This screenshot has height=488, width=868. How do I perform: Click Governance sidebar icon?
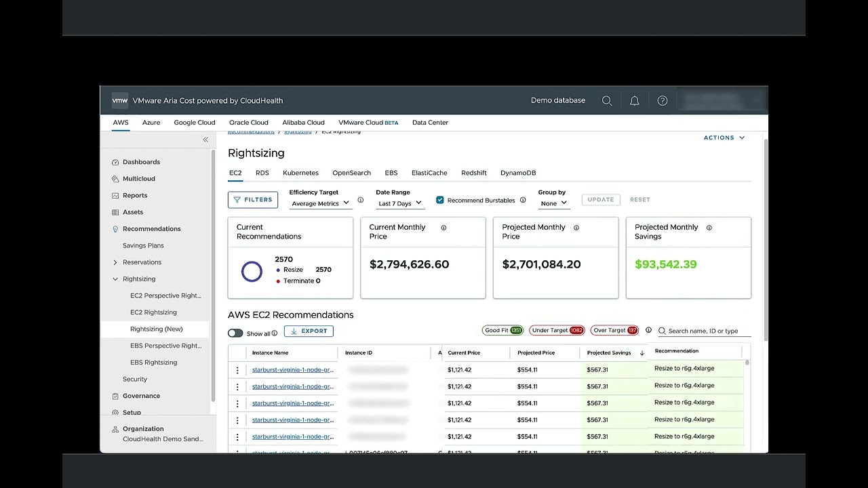point(115,396)
